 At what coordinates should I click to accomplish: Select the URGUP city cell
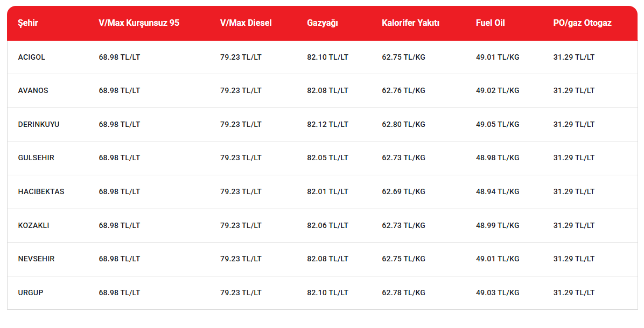[30, 293]
